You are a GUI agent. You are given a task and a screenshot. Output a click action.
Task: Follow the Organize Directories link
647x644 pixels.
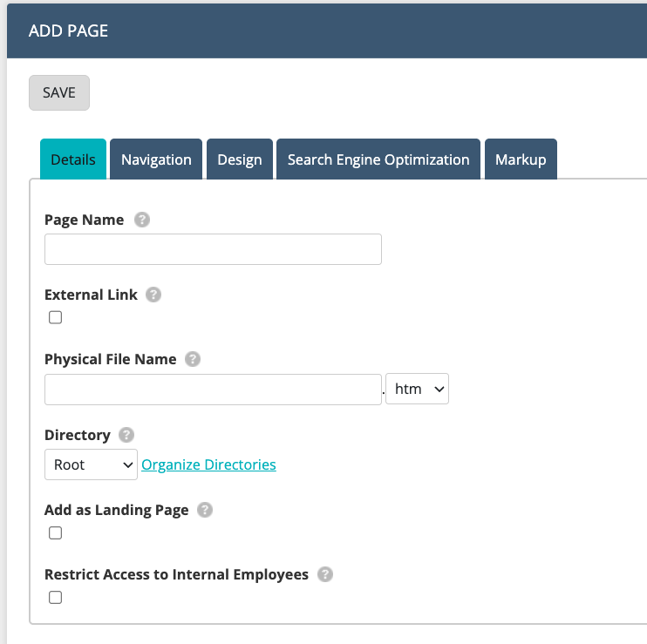tap(208, 464)
